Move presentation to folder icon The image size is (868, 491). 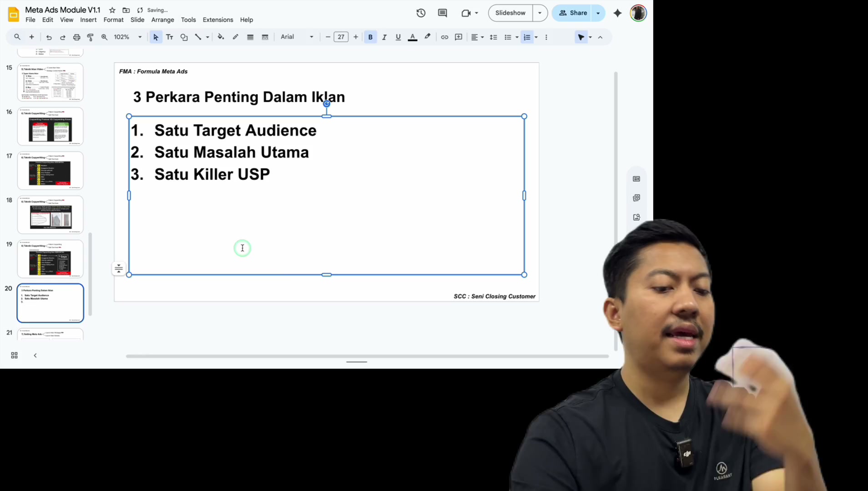coord(126,10)
